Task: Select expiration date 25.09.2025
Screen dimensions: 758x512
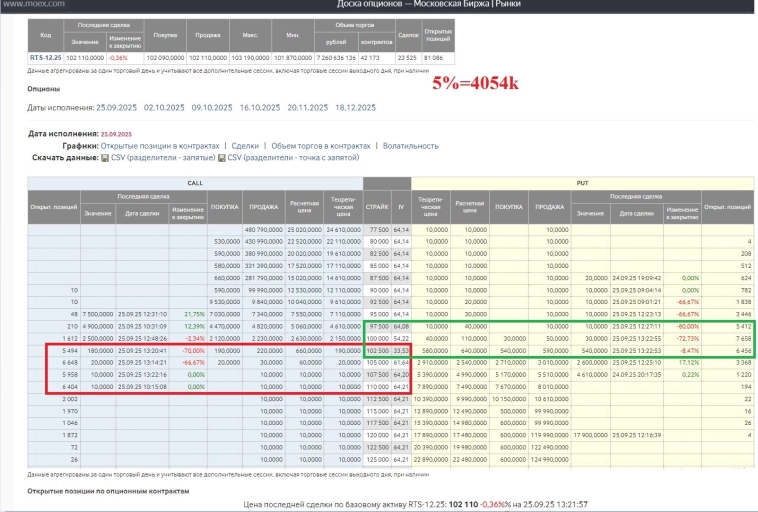Action: 118,107
